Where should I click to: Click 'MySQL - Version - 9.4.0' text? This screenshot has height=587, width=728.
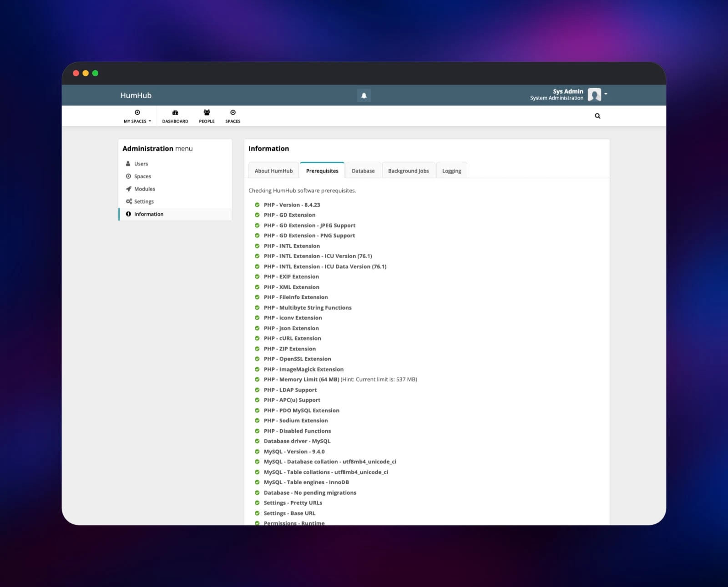point(294,452)
